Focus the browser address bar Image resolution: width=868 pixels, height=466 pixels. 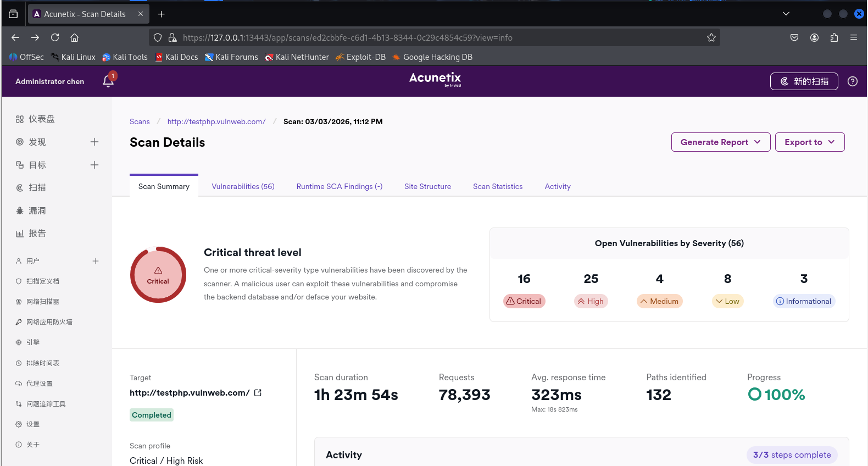[x=434, y=37]
